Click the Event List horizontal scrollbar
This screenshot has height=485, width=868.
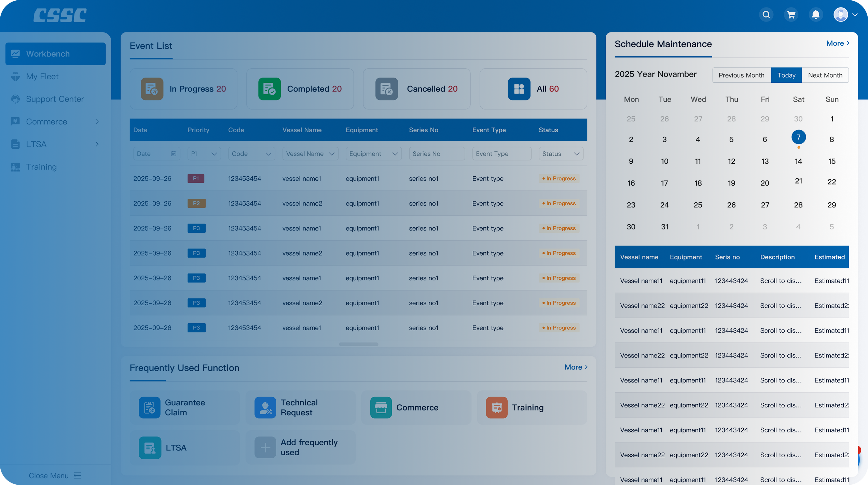(359, 344)
